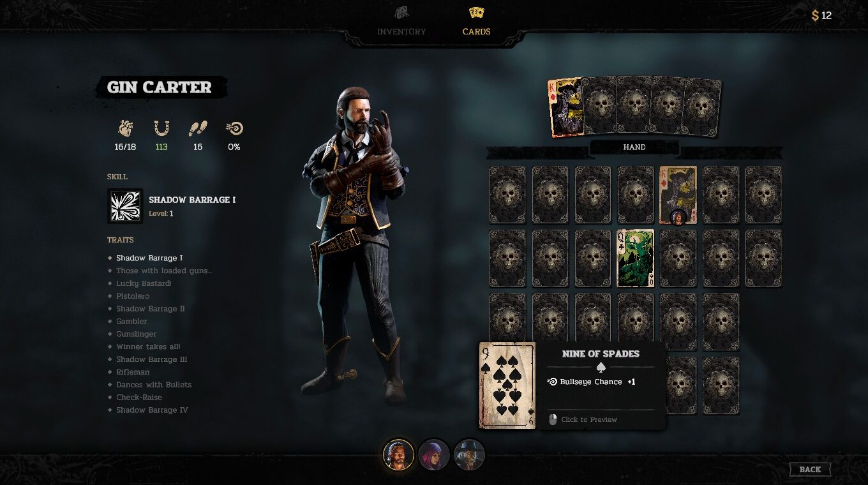Screen dimensions: 868x485
Task: Click the King card in the hand
Action: click(x=565, y=107)
